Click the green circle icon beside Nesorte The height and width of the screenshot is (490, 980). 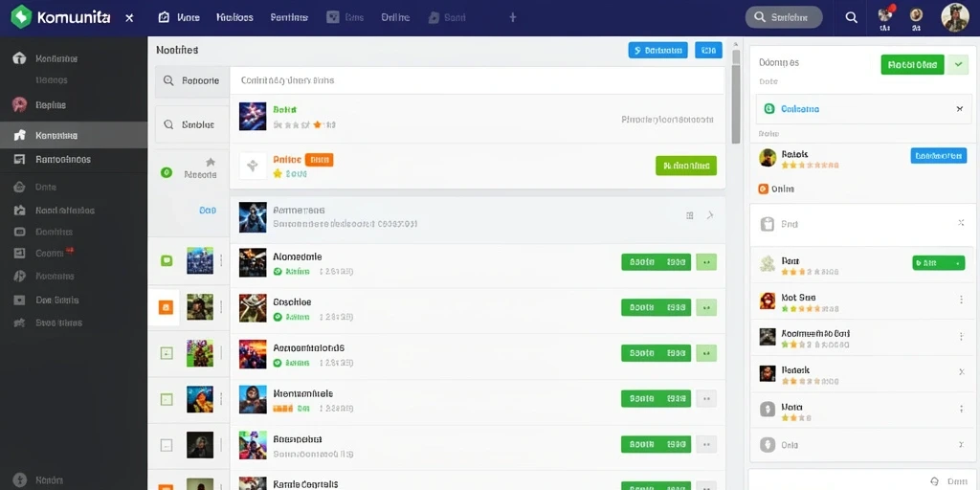point(167,172)
